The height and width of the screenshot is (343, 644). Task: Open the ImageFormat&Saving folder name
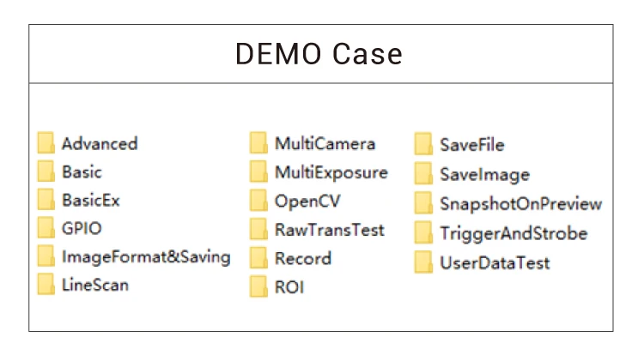click(x=146, y=256)
